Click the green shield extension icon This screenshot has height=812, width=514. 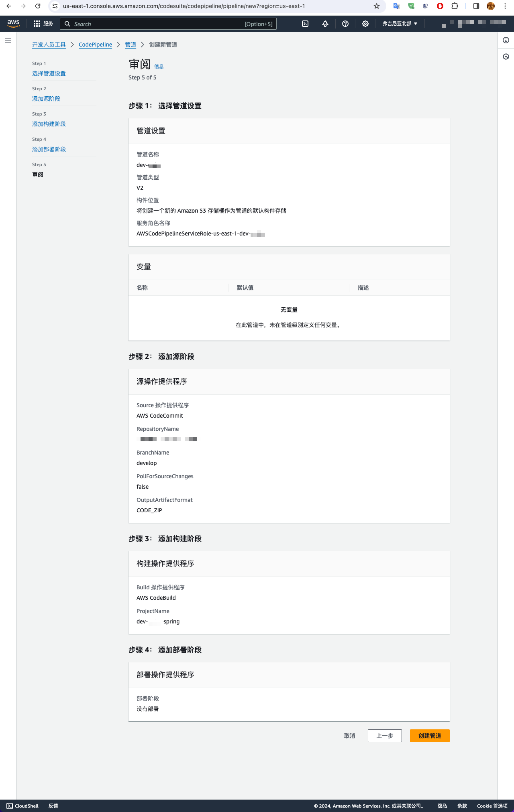click(x=411, y=6)
